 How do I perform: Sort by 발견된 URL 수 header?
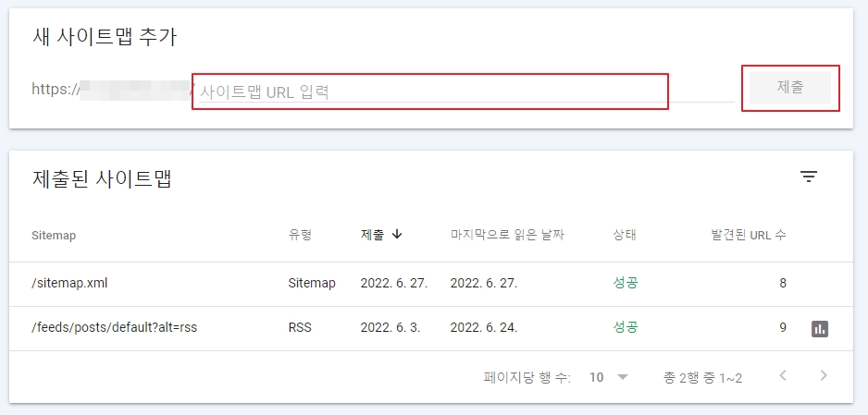pos(749,235)
